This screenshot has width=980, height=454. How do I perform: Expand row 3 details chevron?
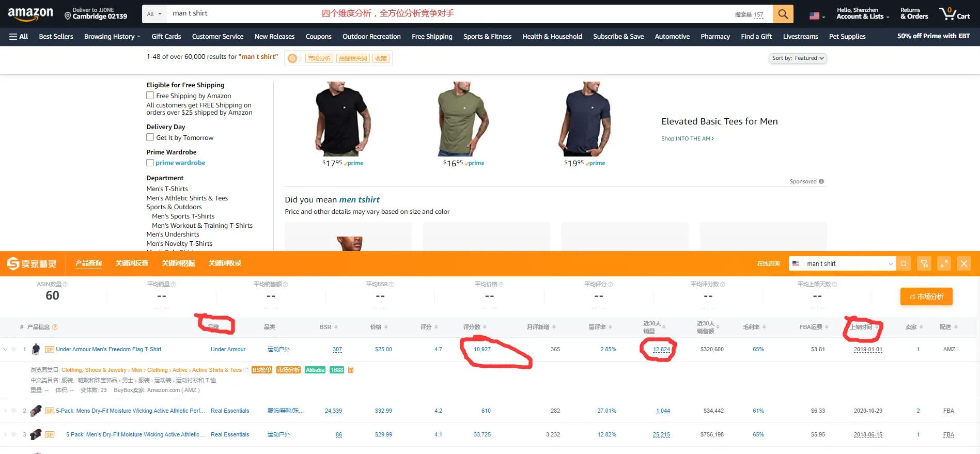coord(5,434)
